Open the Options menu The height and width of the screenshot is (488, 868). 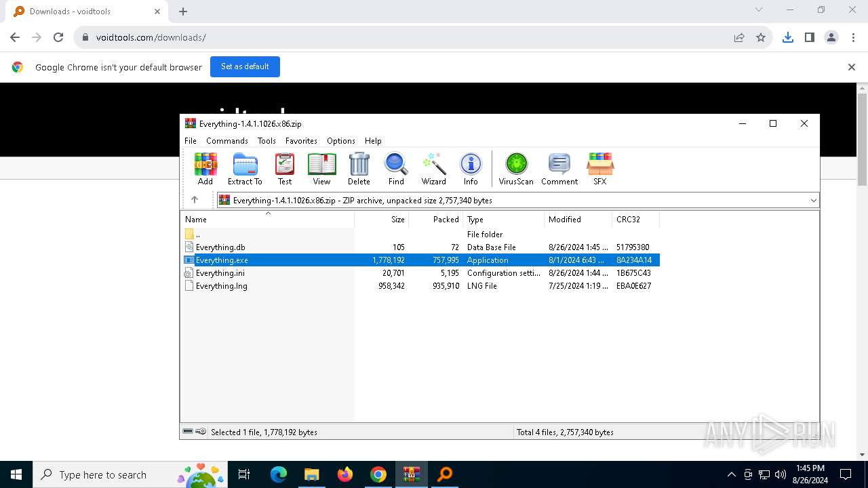(341, 141)
